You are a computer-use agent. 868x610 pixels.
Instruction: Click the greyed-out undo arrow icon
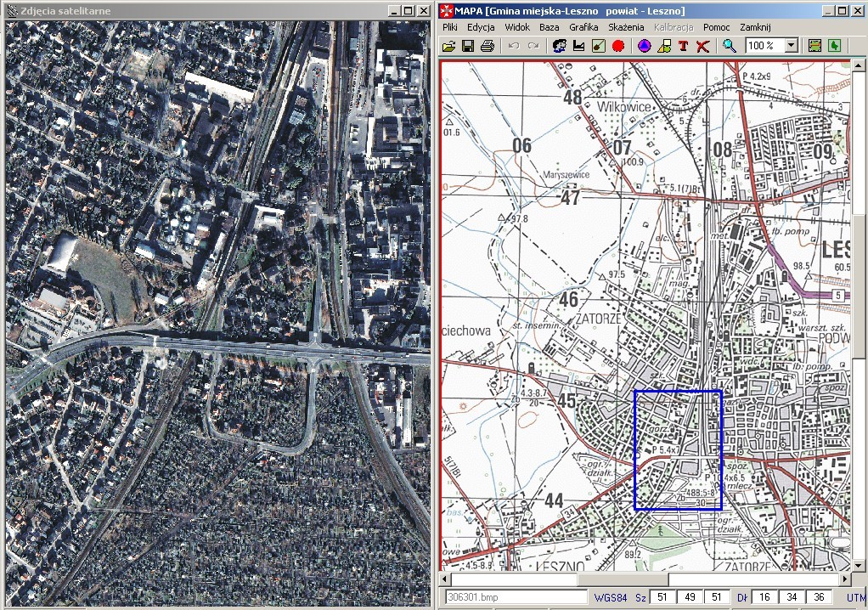point(514,46)
